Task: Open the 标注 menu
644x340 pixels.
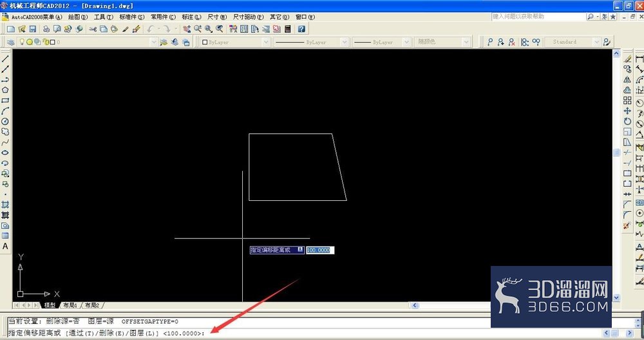Action: (x=191, y=17)
